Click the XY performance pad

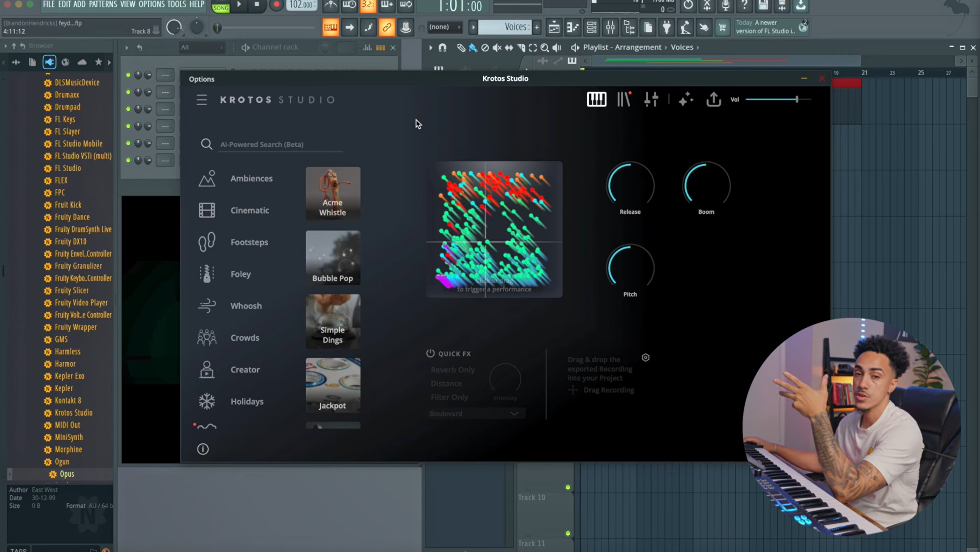pos(494,229)
